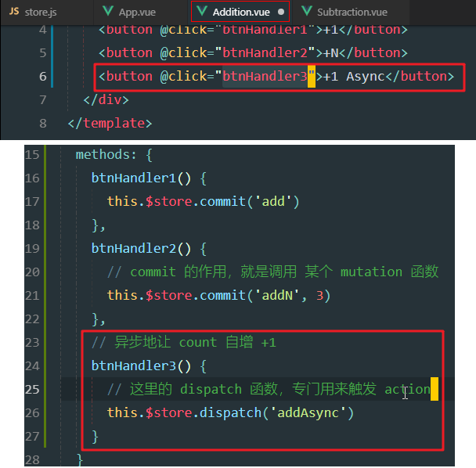Go to the Subtraction.vue tab
The width and height of the screenshot is (476, 468).
[x=352, y=13]
